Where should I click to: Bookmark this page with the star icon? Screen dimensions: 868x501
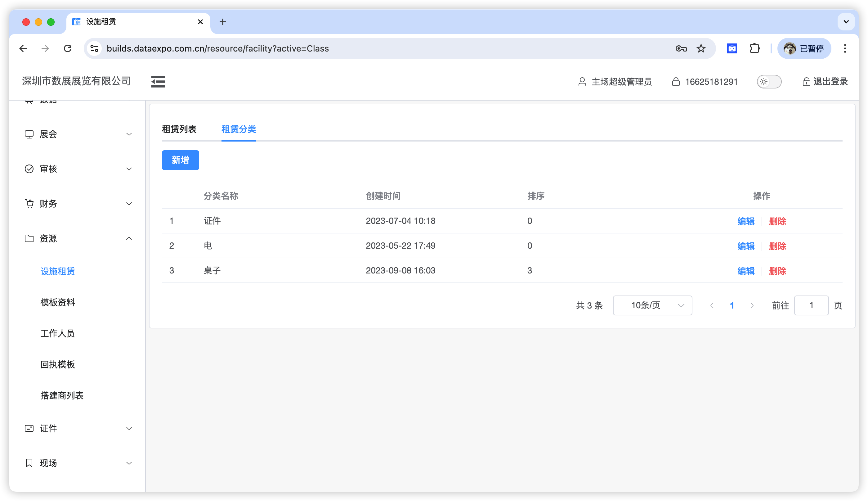[701, 48]
